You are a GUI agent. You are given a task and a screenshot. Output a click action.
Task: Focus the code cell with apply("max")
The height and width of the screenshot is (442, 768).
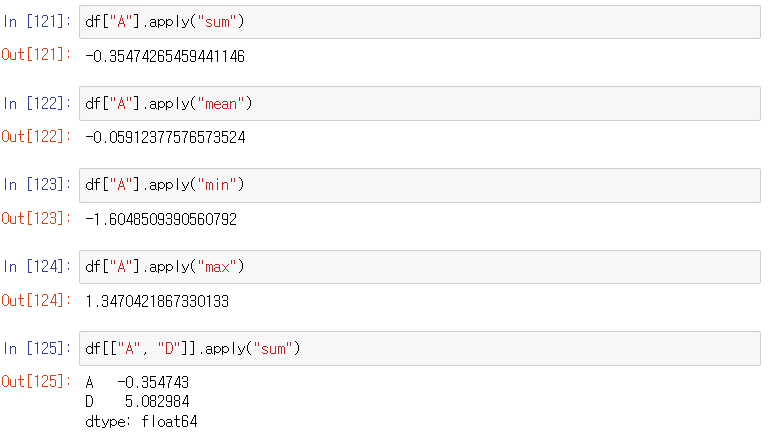[420, 267]
